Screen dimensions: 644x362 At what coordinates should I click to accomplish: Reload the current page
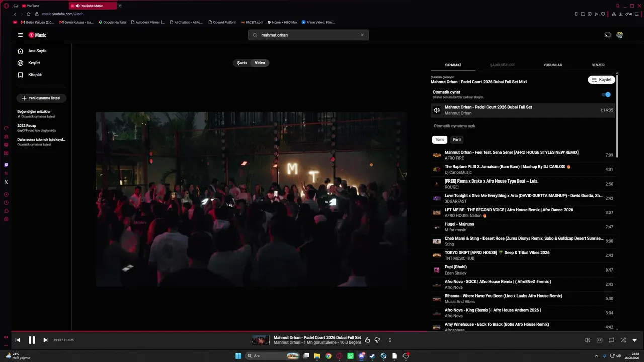[29, 14]
